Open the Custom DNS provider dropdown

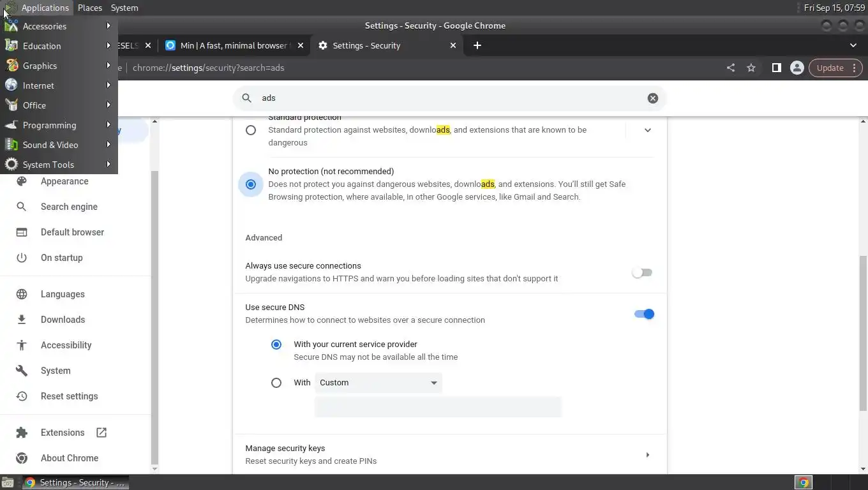click(378, 383)
